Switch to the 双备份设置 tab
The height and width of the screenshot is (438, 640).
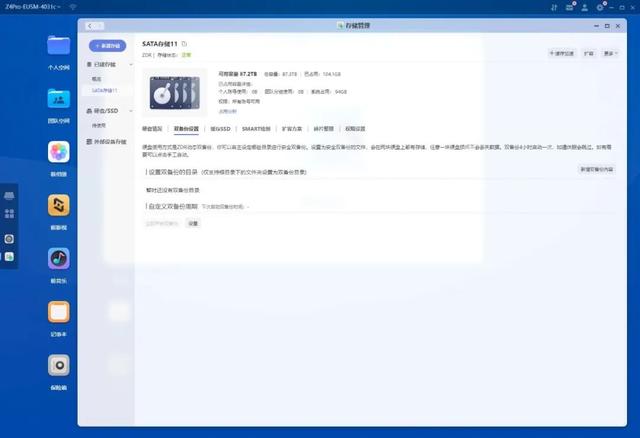click(186, 129)
